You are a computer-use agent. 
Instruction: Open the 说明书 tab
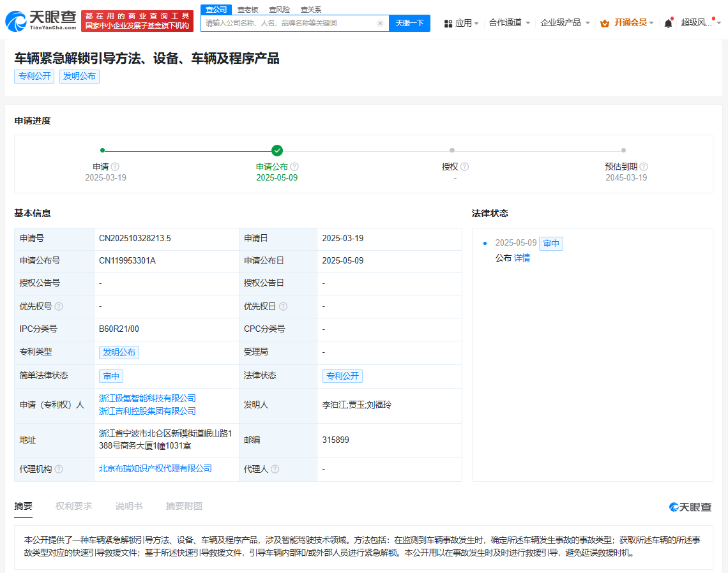[128, 506]
